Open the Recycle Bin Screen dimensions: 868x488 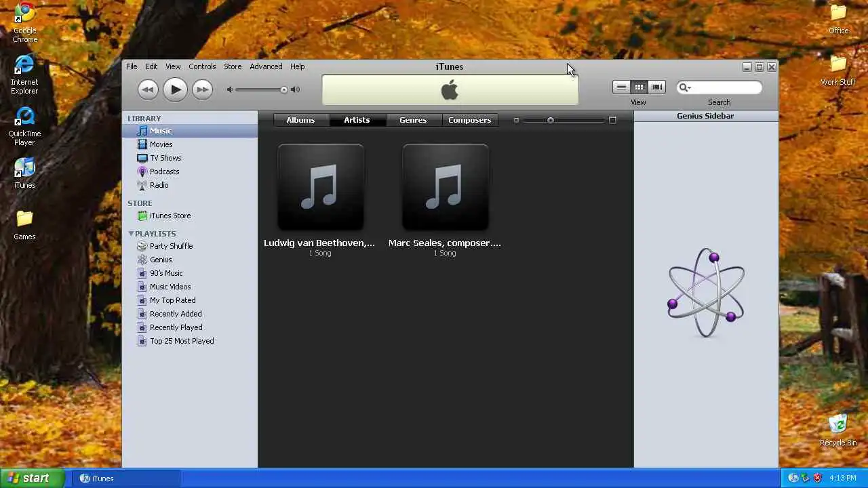click(x=838, y=430)
